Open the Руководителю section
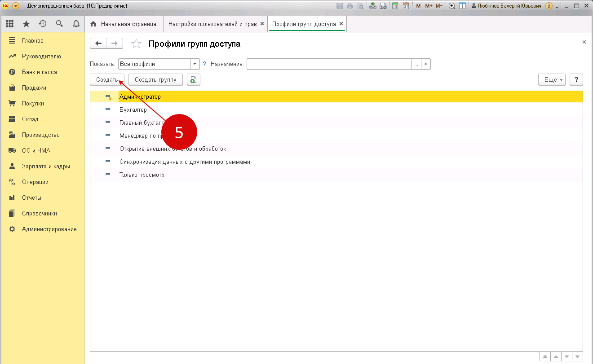Image resolution: width=593 pixels, height=364 pixels. coord(42,56)
